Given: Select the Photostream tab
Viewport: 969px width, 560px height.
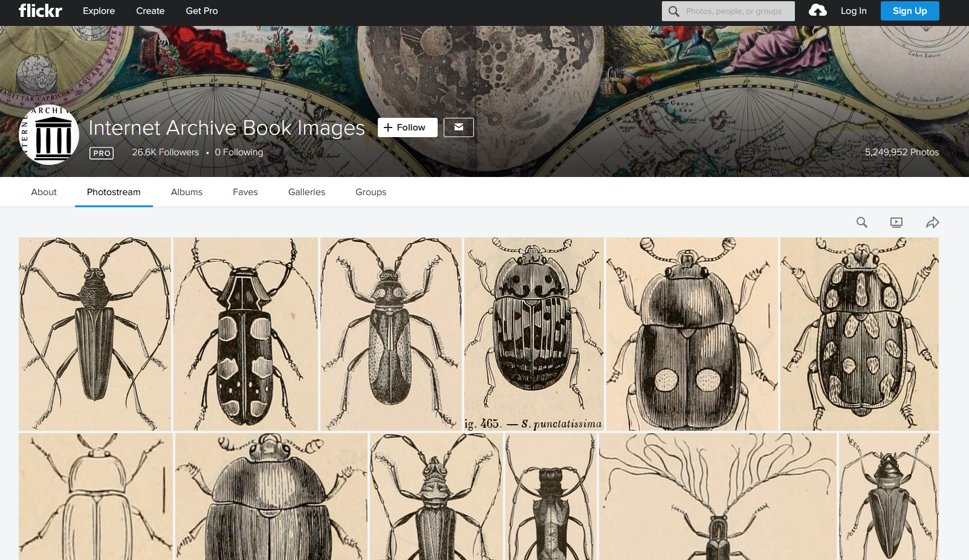Looking at the screenshot, I should click(114, 192).
